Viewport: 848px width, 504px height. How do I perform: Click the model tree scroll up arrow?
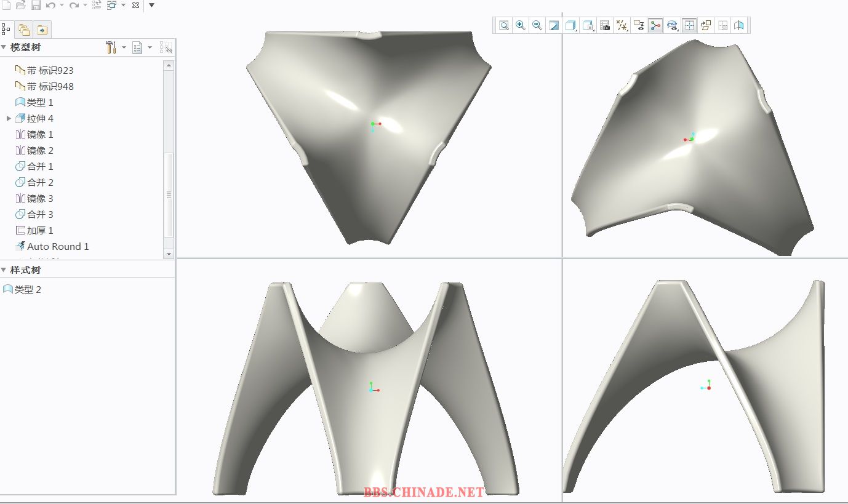169,65
